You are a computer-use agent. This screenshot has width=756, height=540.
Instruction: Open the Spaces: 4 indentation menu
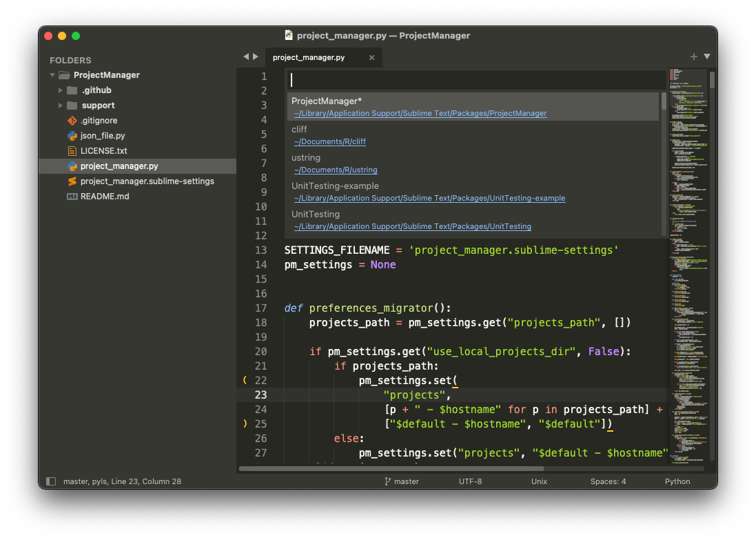point(608,481)
